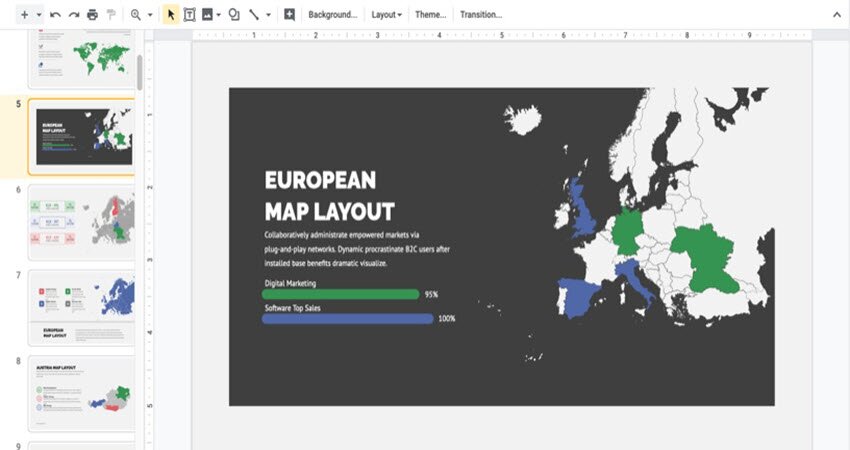Image resolution: width=850 pixels, height=450 pixels.
Task: Click the Zoom magnifier tool
Action: pyautogui.click(x=135, y=15)
